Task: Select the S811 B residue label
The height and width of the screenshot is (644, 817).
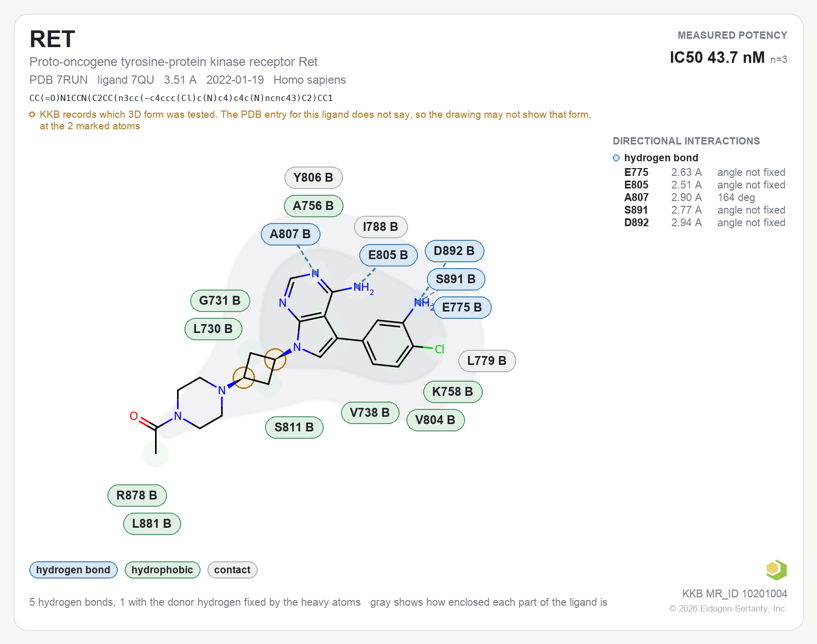Action: [294, 427]
